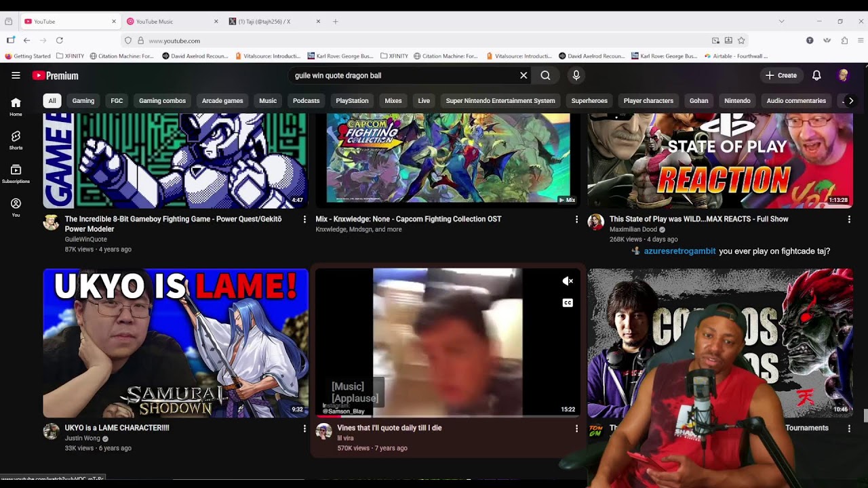
Task: Filter by Mixes chip
Action: click(393, 101)
